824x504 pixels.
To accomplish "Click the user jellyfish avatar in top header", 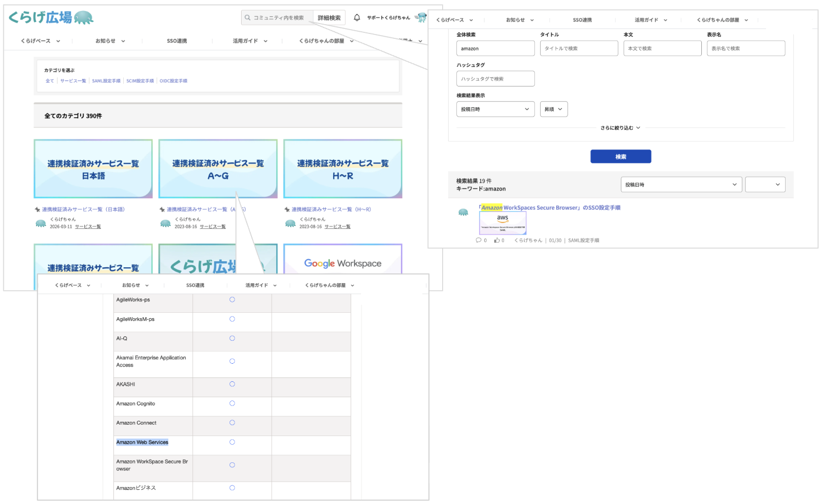I will tap(421, 18).
